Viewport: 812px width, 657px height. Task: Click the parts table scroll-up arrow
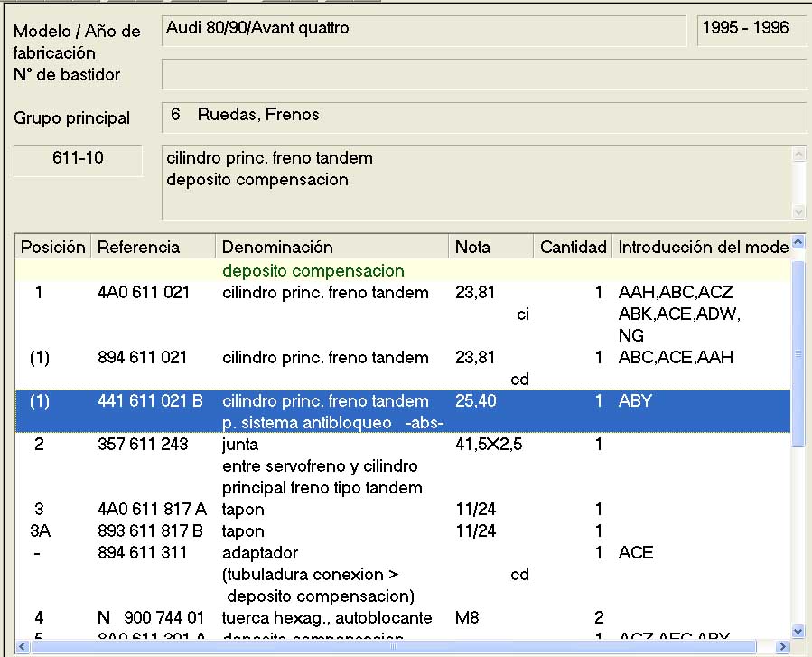(x=798, y=242)
